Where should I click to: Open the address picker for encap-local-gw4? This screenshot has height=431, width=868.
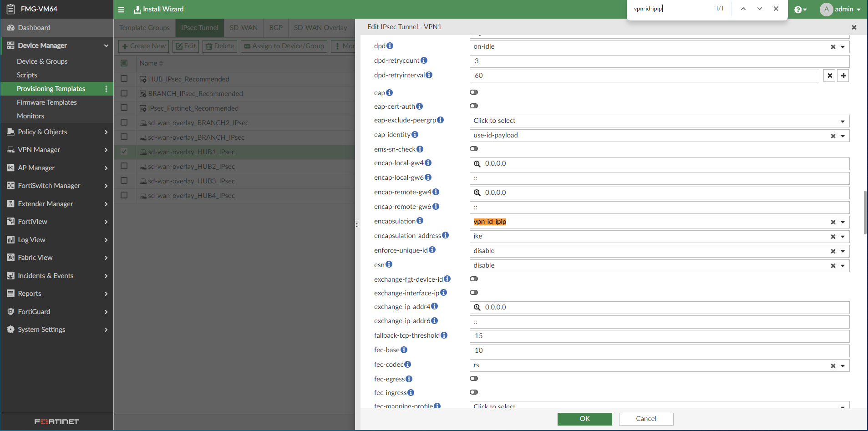click(477, 163)
